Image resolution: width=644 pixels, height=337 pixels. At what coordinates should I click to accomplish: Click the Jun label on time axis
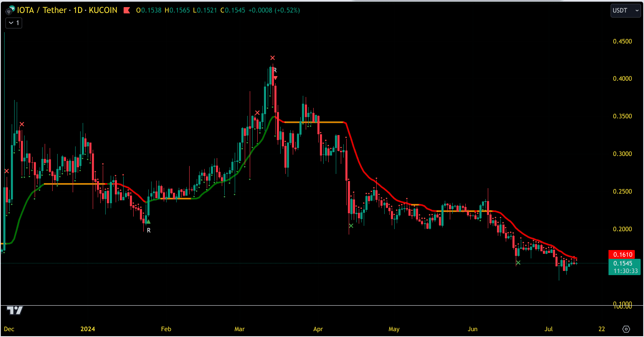(x=472, y=329)
